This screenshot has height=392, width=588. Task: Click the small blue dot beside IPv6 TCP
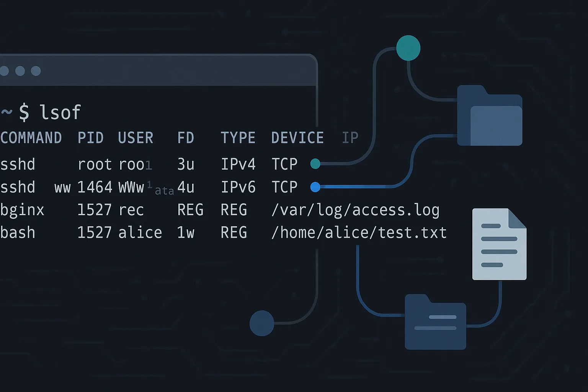click(315, 187)
